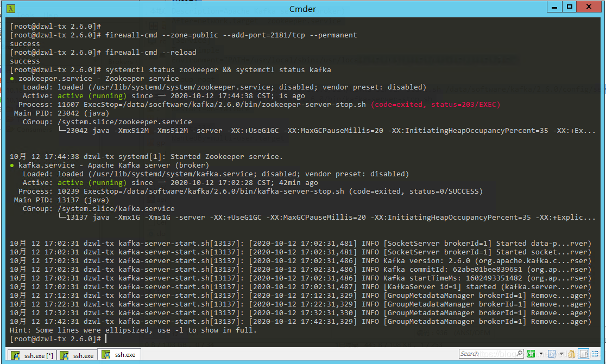Screen dimensions: 606x364
Task: Click the magnifier icon in the Search box
Action: point(519,354)
